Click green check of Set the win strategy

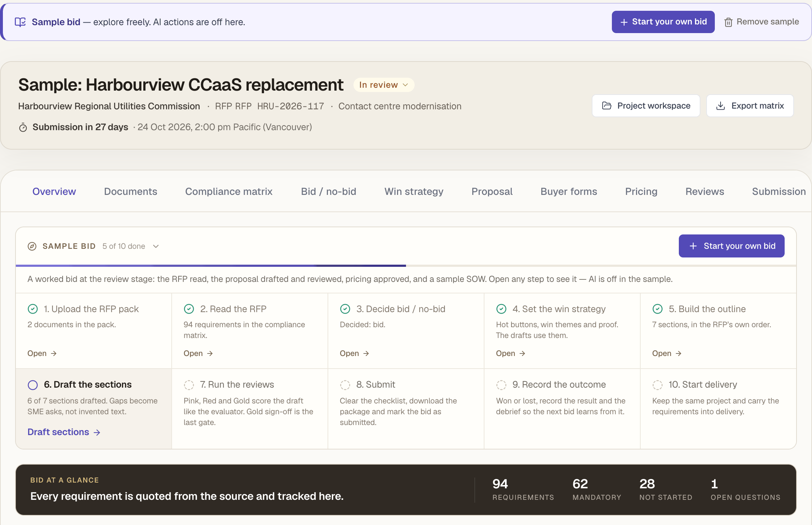pos(501,309)
